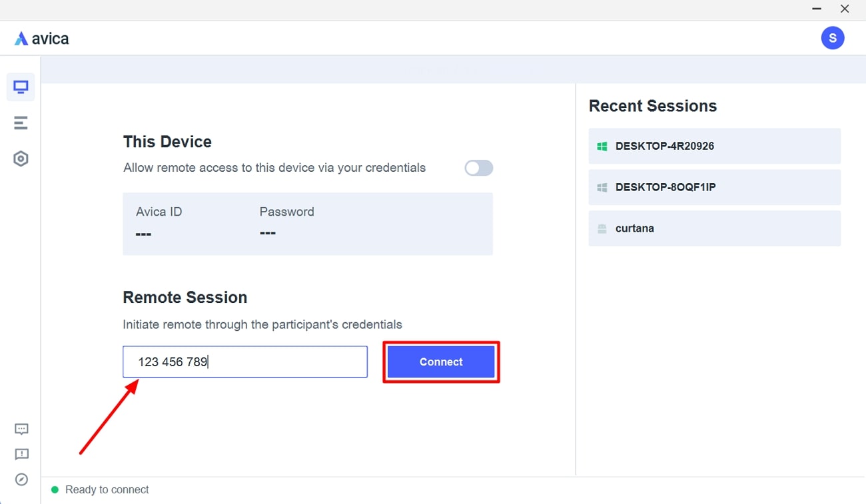Open the remote desktop monitor tab in sidebar
The width and height of the screenshot is (866, 504).
pos(21,87)
